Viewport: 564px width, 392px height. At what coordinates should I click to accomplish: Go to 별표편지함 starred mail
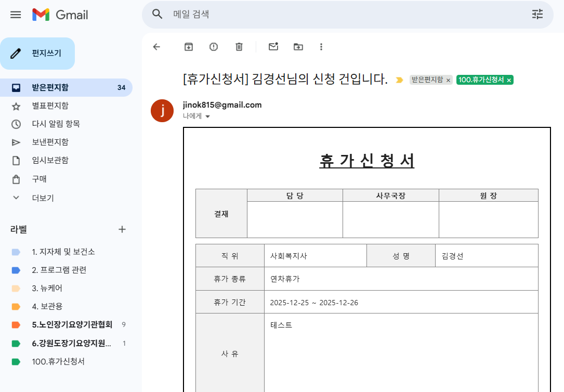50,106
